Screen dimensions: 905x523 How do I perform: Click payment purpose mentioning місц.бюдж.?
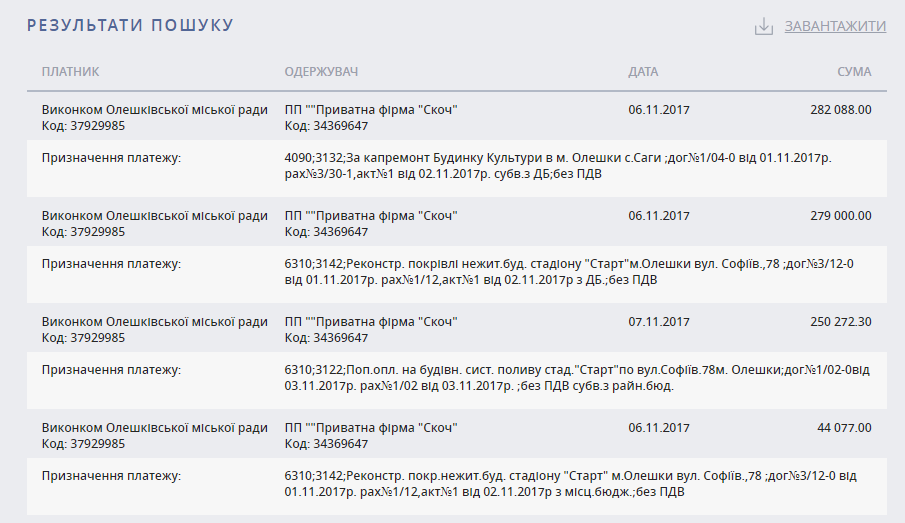pyautogui.click(x=571, y=484)
